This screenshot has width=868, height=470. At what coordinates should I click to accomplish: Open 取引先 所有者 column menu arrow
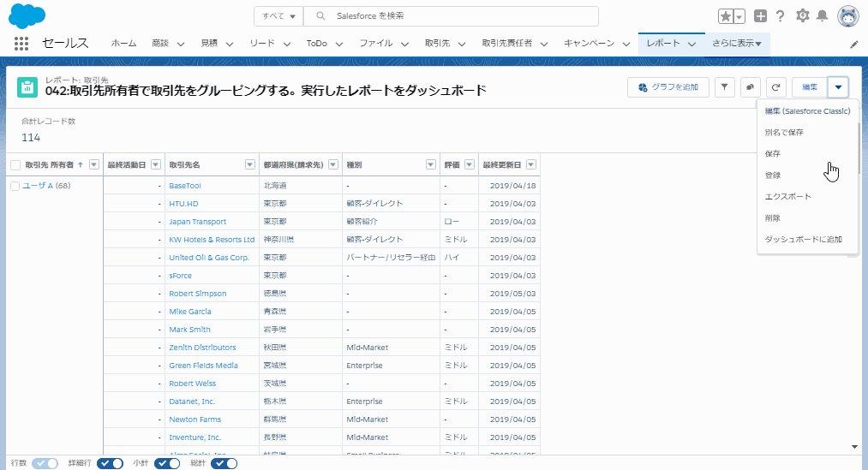pos(94,164)
